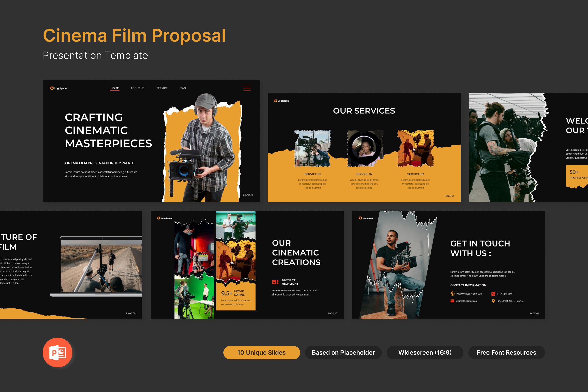Click the globe website icon

(452, 293)
